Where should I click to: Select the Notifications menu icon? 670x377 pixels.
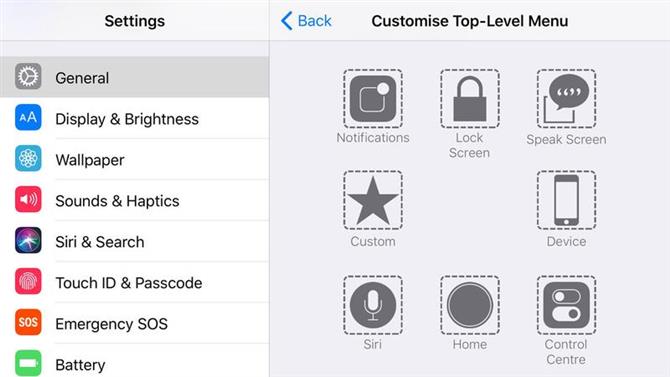point(373,99)
